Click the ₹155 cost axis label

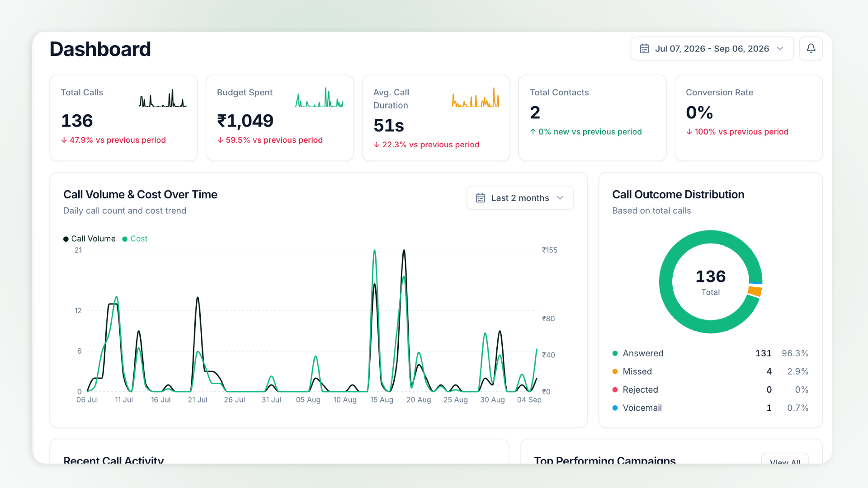pyautogui.click(x=550, y=250)
